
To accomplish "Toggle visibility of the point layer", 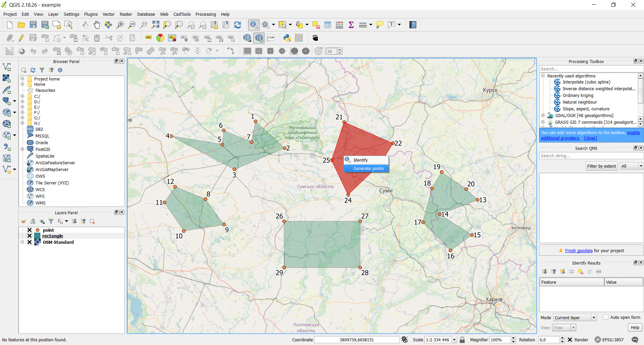I will (x=30, y=230).
